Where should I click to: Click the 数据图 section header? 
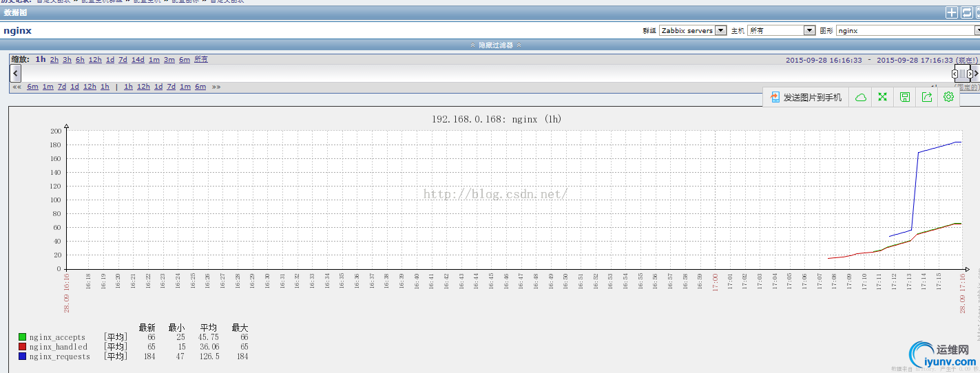pyautogui.click(x=16, y=12)
